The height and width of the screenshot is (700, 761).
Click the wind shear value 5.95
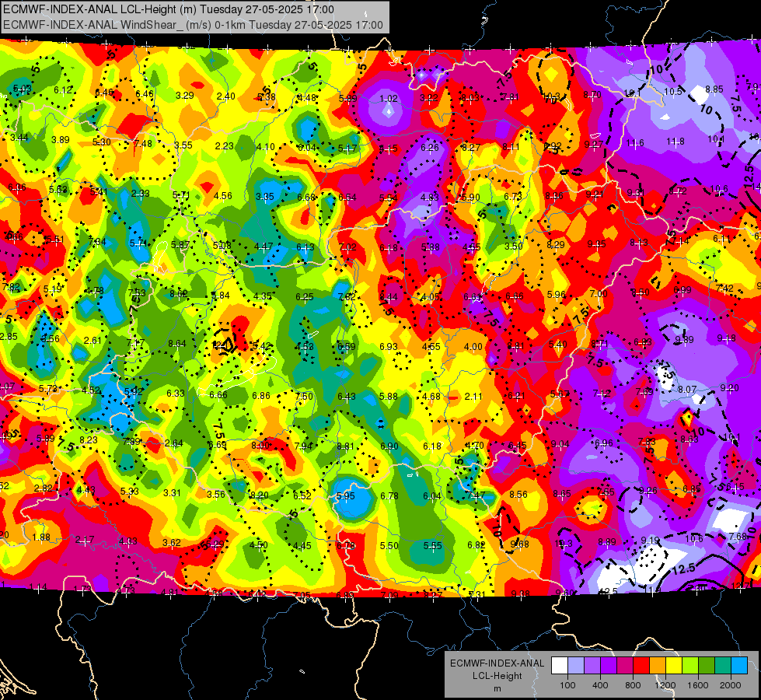[346, 496]
